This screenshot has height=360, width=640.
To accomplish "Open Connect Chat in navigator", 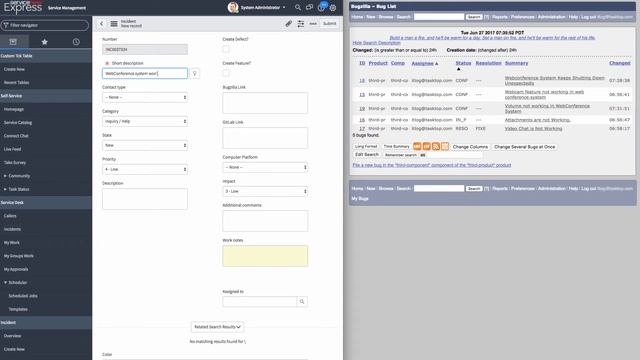I will pos(16,136).
